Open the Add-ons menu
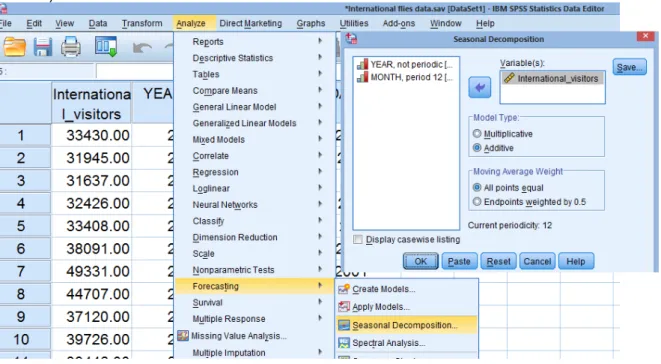661x364 pixels. point(399,24)
